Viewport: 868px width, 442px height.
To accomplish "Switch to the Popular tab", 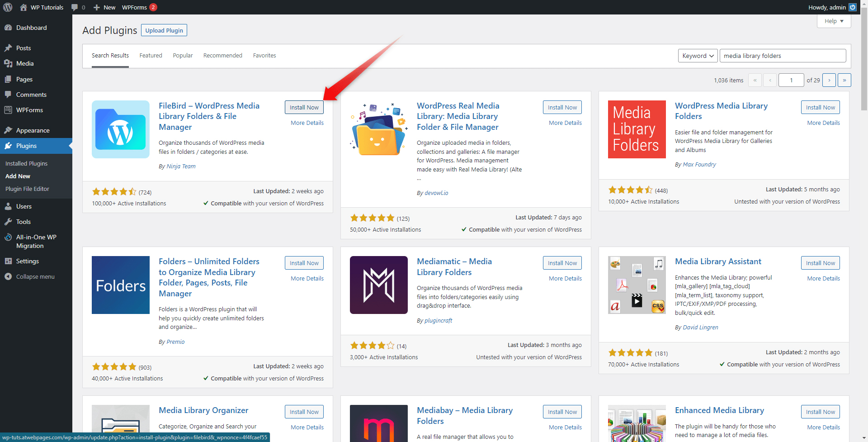I will point(183,56).
